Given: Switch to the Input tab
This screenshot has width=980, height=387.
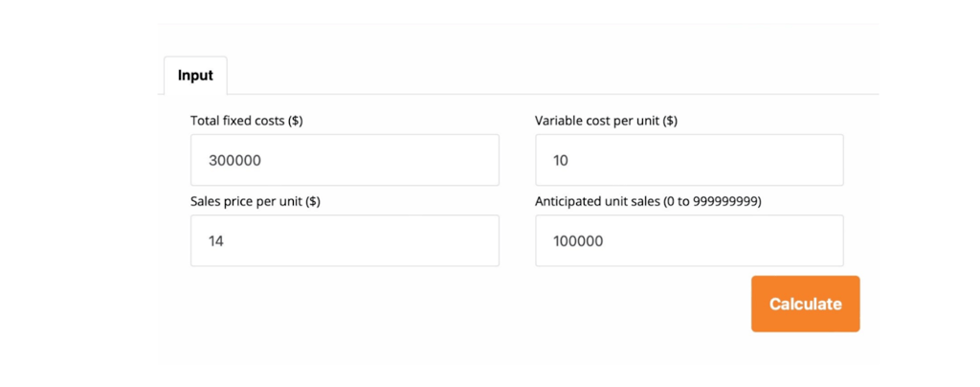Looking at the screenshot, I should pos(195,76).
